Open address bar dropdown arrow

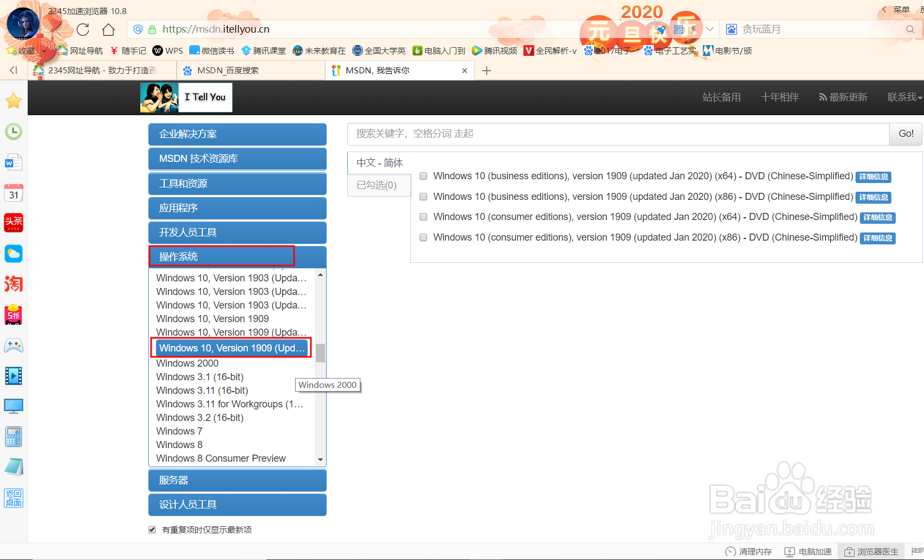click(x=710, y=29)
